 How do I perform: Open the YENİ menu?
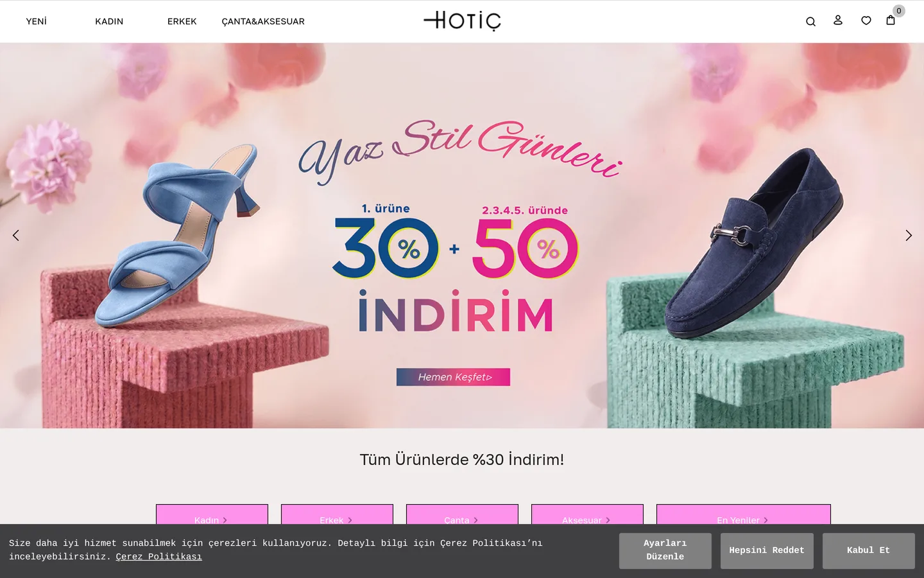[37, 21]
